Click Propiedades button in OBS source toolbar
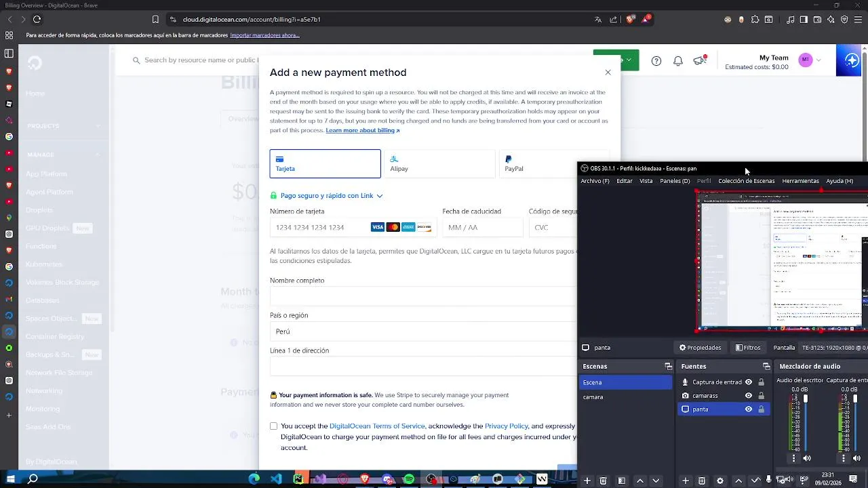This screenshot has height=488, width=868. coord(701,348)
